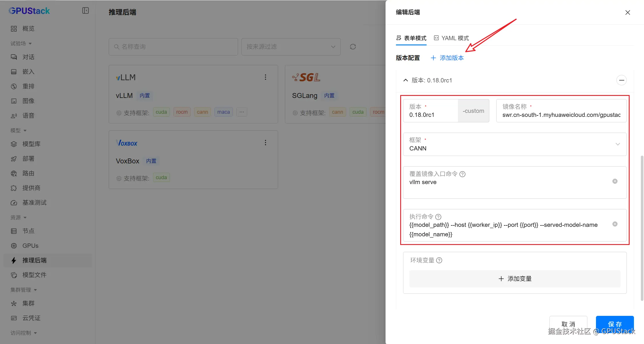Collapse the left sidebar panel icon
This screenshot has height=344, width=644.
click(85, 11)
